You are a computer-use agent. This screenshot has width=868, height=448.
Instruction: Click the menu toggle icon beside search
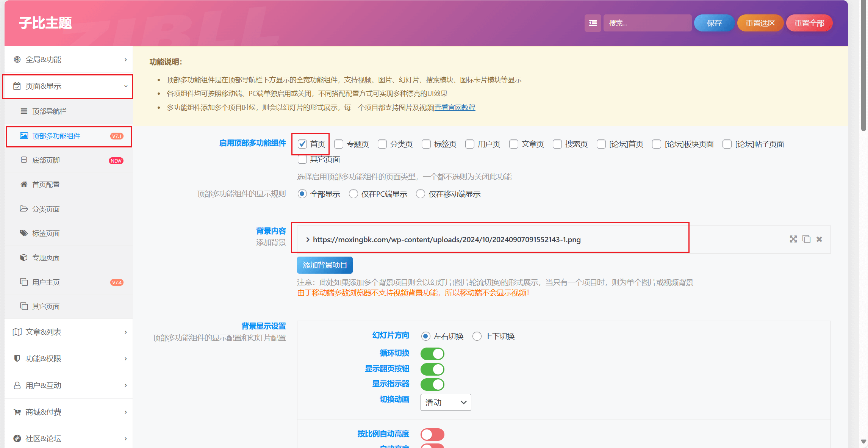click(593, 23)
